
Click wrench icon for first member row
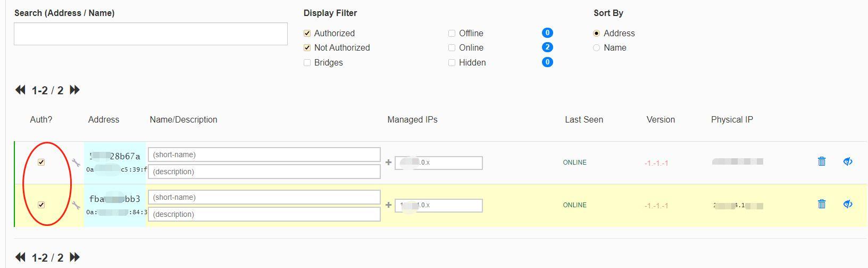(x=76, y=163)
